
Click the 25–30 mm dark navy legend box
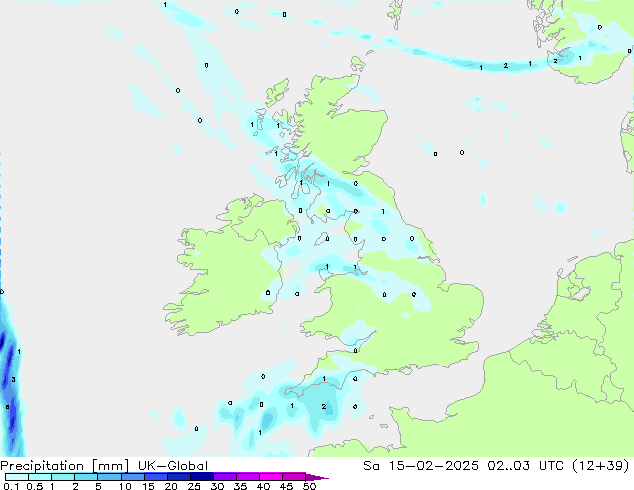(x=201, y=477)
